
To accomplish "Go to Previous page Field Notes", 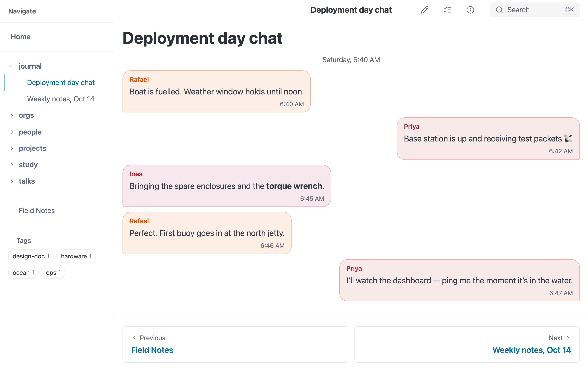I will (235, 344).
